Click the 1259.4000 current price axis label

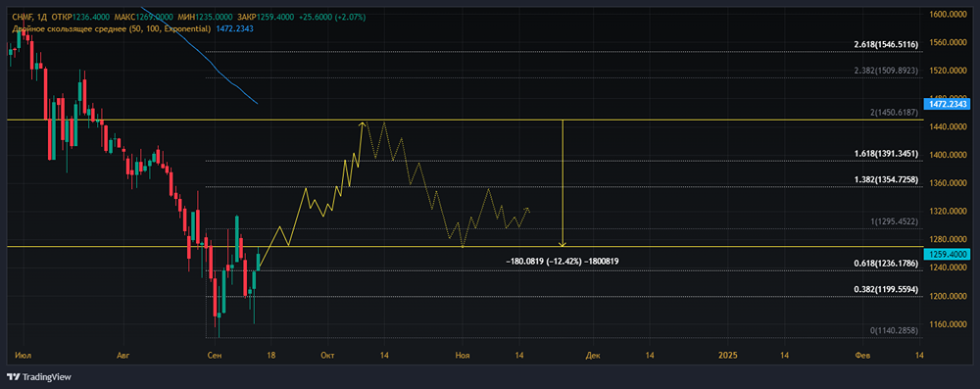946,254
